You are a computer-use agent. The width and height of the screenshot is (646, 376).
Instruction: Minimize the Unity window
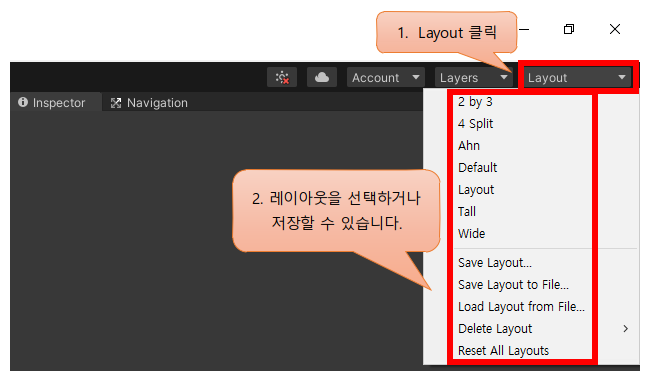coord(524,29)
